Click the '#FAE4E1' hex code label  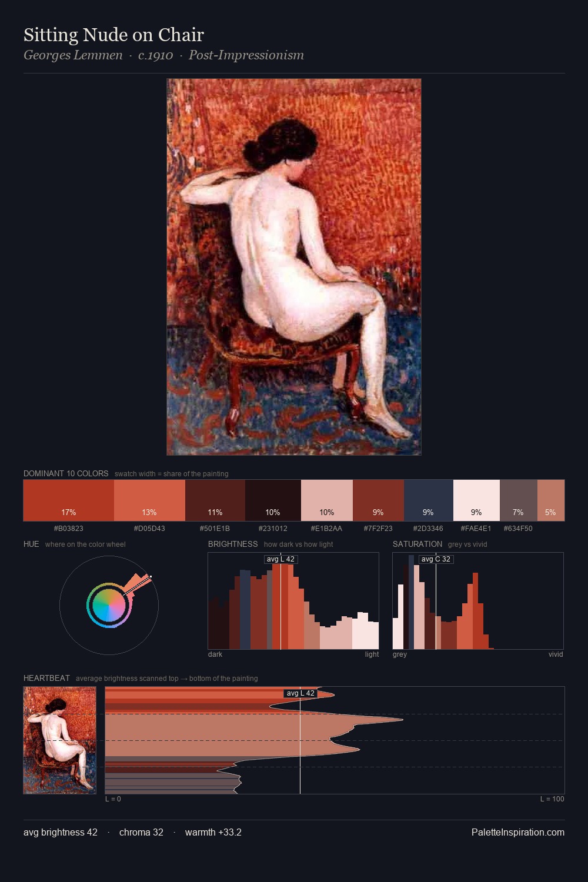476,529
